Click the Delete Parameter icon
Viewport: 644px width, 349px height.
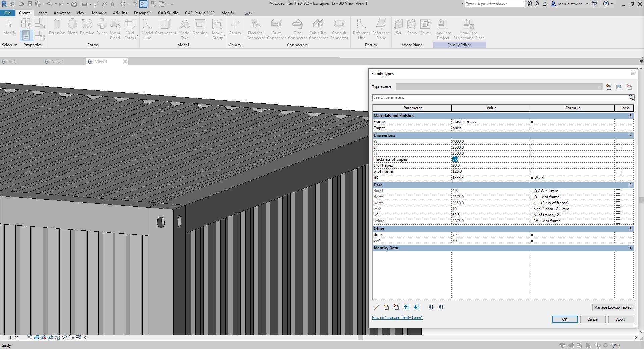[x=396, y=307]
